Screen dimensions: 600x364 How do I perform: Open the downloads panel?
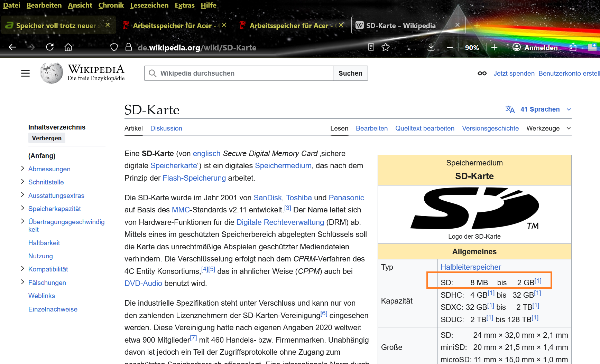[x=431, y=47]
